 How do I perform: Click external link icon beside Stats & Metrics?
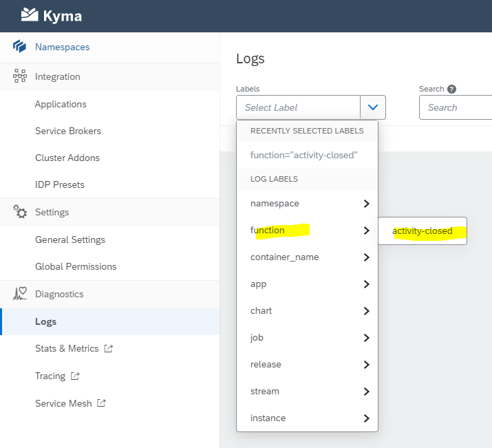point(108,349)
